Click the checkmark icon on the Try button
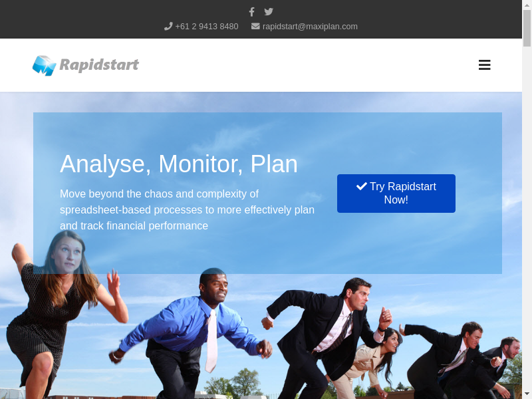532x399 pixels. [x=362, y=186]
